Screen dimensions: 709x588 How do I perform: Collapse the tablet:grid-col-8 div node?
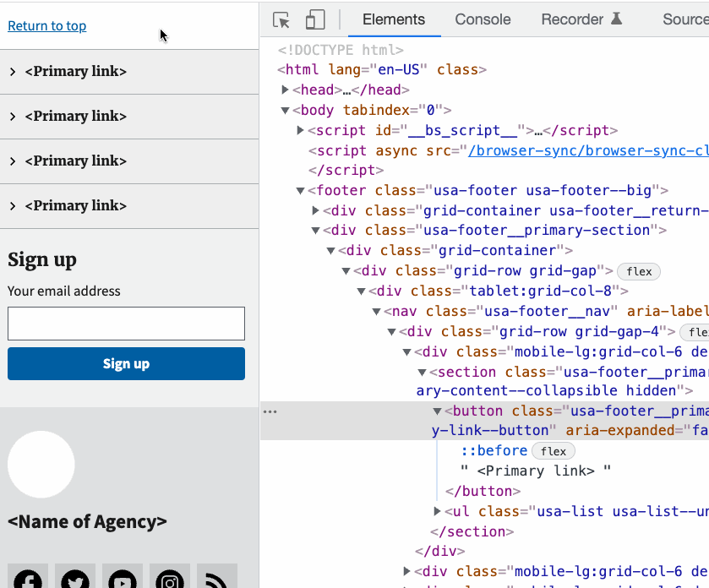point(362,291)
